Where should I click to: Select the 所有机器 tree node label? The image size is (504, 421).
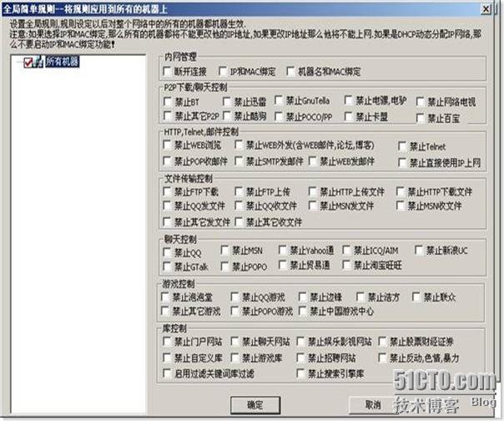[62, 61]
